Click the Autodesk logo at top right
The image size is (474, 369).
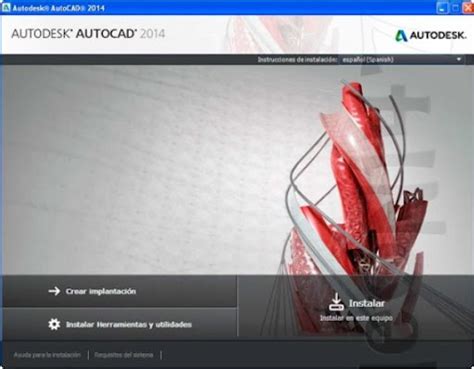[x=430, y=36]
